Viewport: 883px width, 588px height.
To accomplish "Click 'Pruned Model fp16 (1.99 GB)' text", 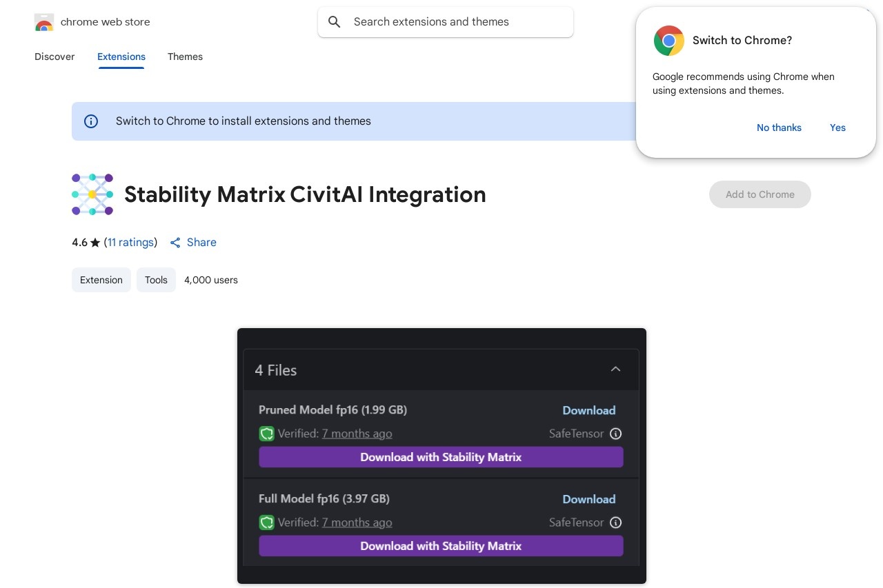I will (333, 410).
